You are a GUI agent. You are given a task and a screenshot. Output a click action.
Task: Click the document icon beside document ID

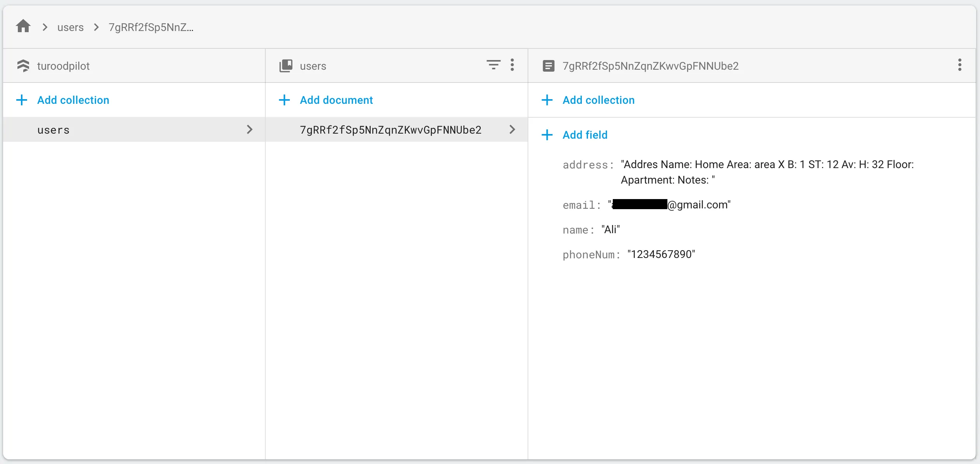548,66
